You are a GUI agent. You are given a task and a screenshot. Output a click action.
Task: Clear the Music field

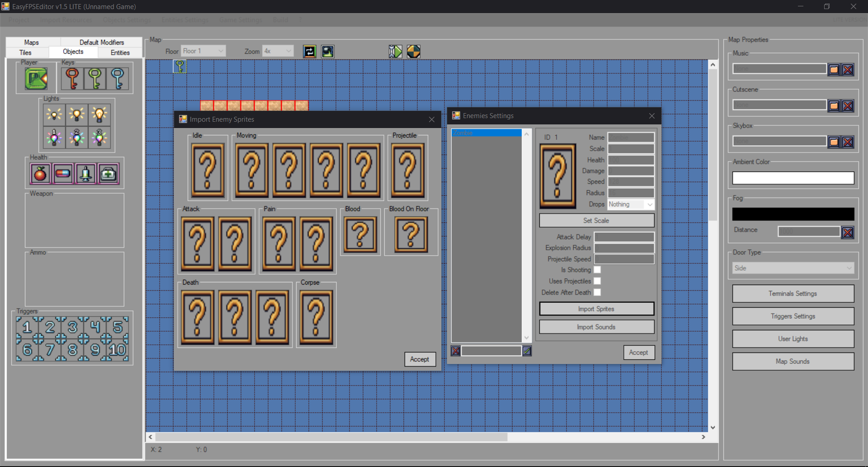(x=848, y=70)
